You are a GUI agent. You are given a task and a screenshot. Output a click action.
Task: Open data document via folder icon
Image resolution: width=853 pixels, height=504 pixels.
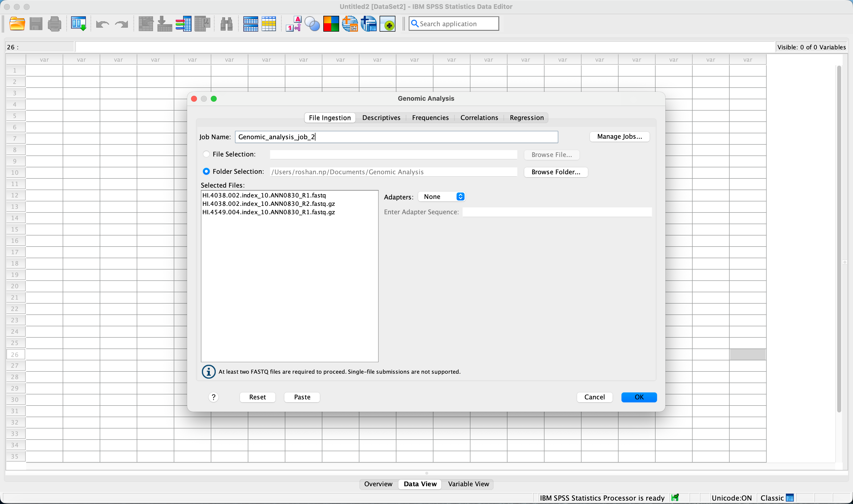(x=17, y=24)
